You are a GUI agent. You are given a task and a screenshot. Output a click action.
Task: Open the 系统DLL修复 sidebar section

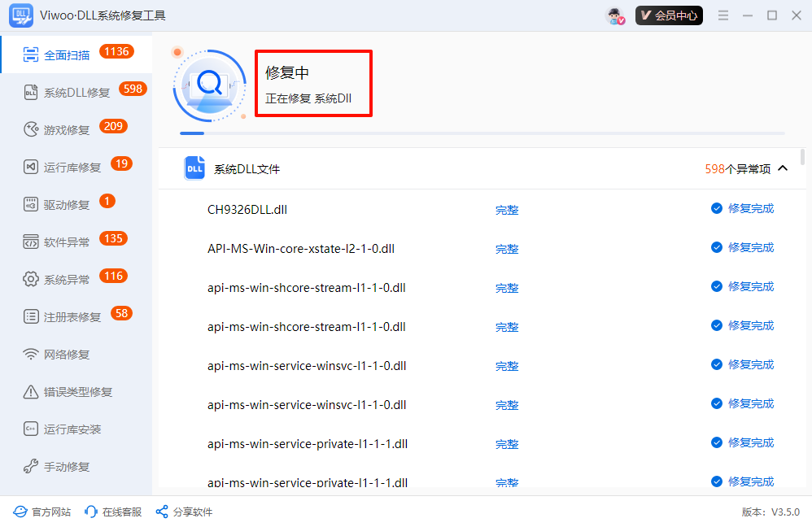(x=76, y=93)
